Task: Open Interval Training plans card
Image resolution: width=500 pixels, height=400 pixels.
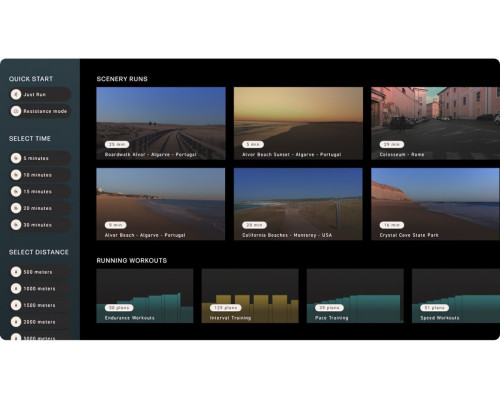Action: point(250,296)
